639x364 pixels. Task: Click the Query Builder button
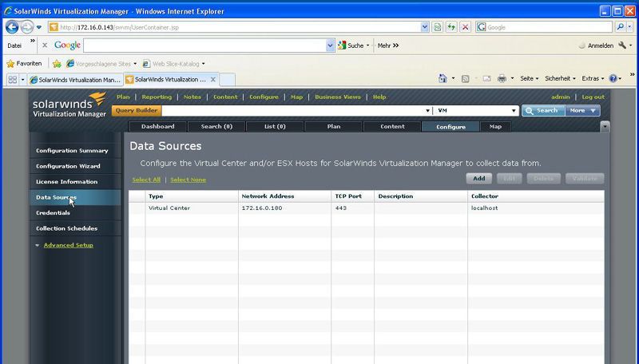[137, 110]
